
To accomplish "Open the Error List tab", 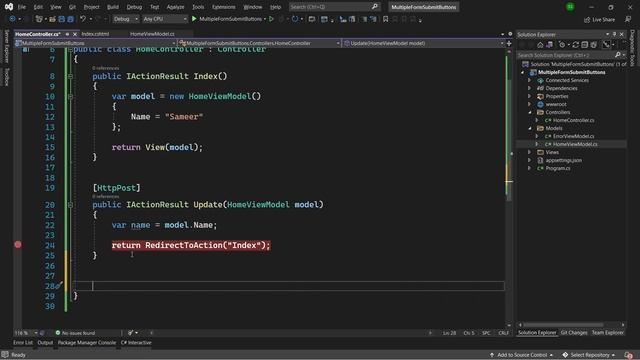I will pos(23,343).
